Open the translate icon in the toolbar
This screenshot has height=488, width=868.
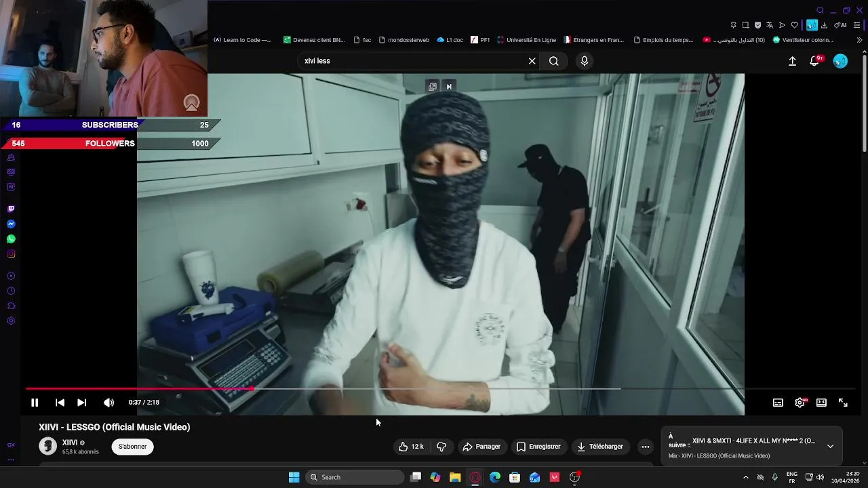770,25
